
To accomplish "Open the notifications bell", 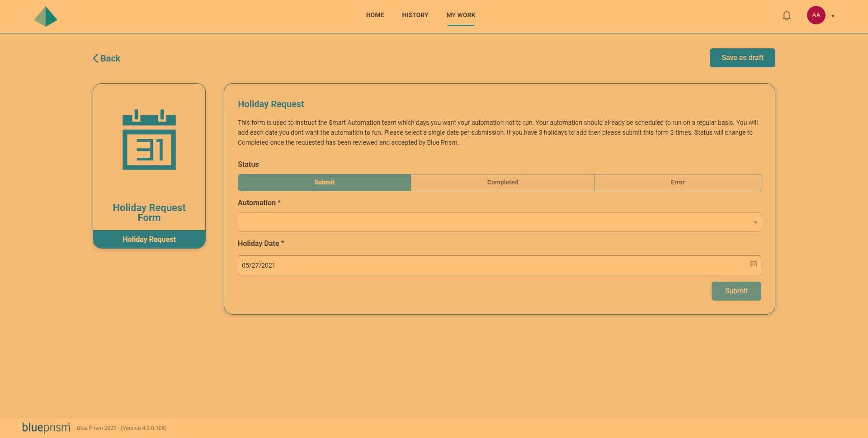I will 787,16.
